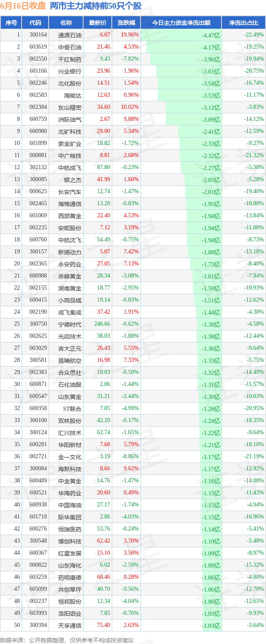The height and width of the screenshot is (644, 266).
Task: Click 洲际油气 stock name
Action: pyautogui.click(x=70, y=120)
